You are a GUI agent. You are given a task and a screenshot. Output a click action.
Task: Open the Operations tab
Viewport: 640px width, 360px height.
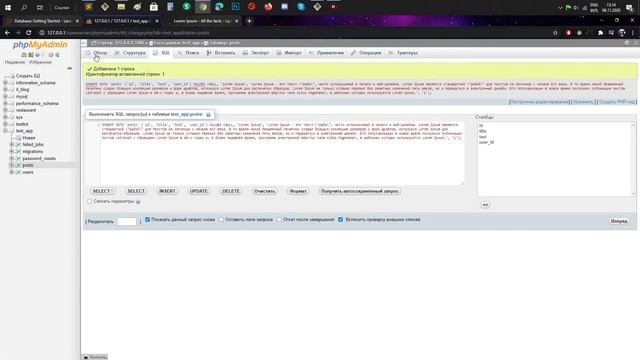click(366, 53)
